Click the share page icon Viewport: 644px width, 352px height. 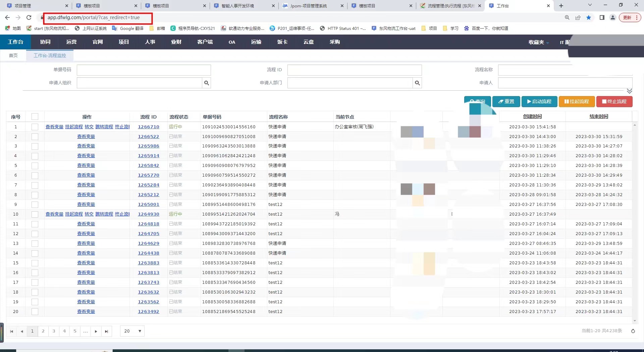578,17
